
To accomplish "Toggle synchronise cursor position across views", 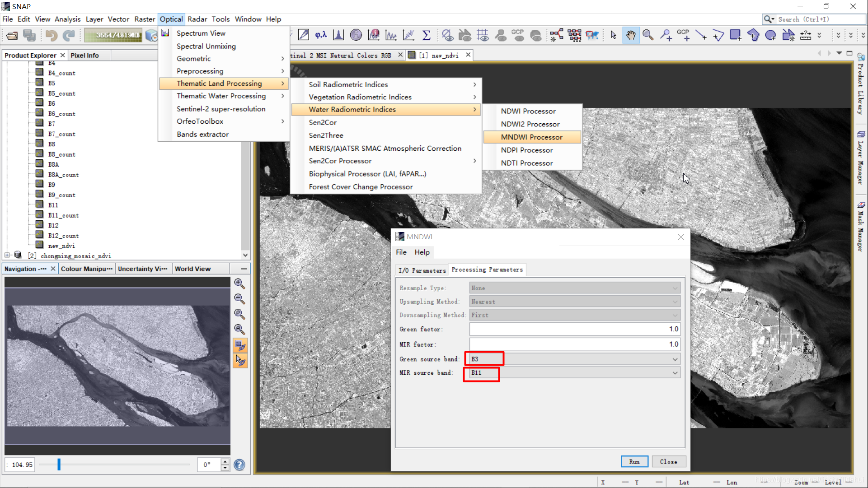I will tap(240, 361).
